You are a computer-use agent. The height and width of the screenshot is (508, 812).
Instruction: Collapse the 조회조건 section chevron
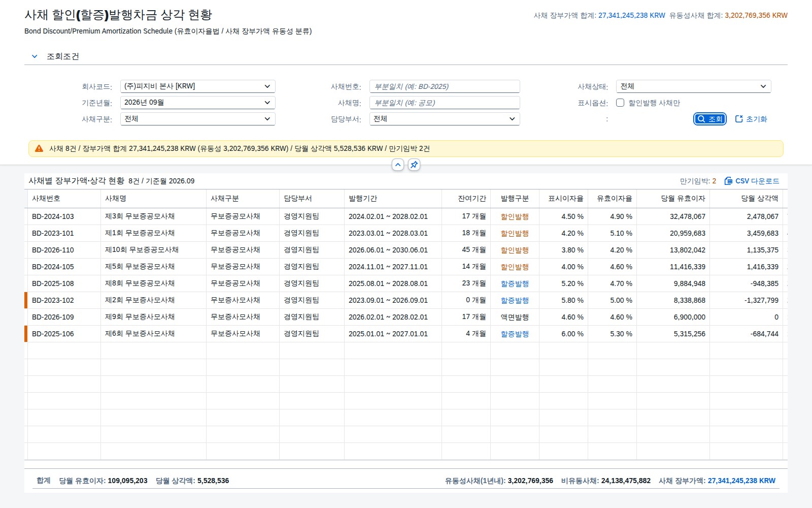pos(35,56)
